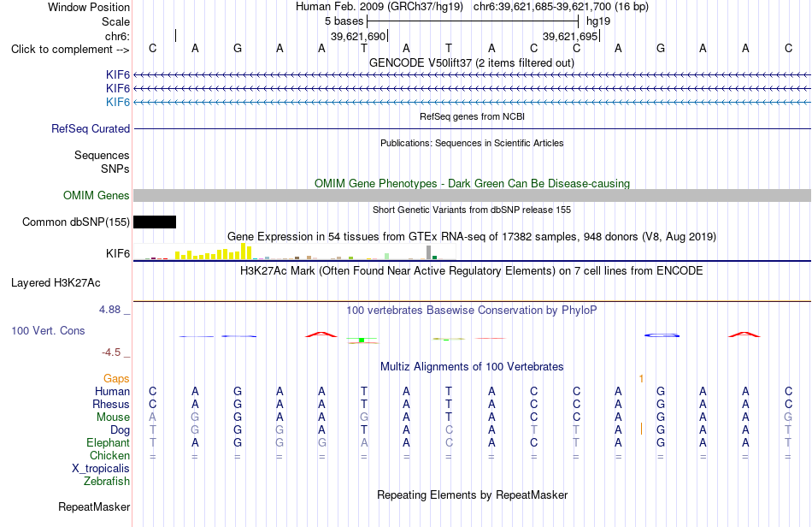Select the Elephant alignment row label
The image size is (812, 527).
click(x=108, y=442)
